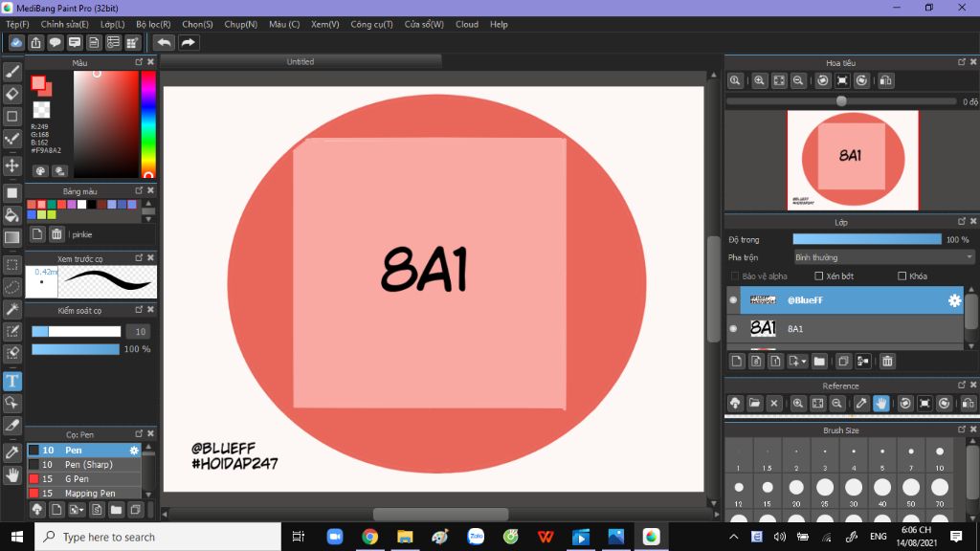Image resolution: width=980 pixels, height=551 pixels.
Task: Choose brush size 10 preset
Action: tap(940, 457)
